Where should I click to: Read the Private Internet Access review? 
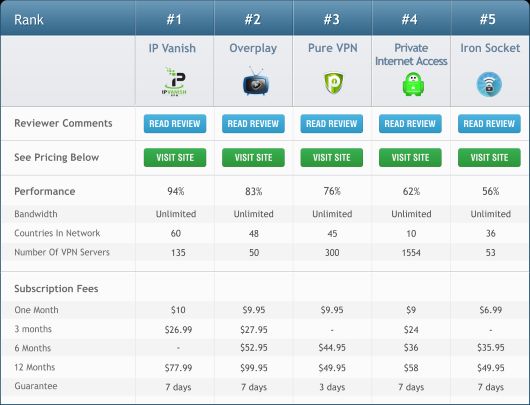coord(410,124)
